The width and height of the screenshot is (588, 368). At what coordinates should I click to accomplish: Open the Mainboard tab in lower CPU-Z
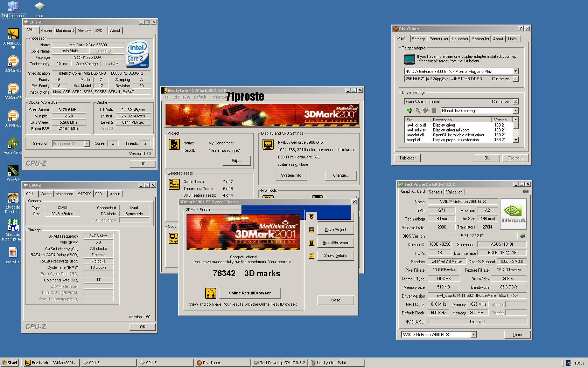tap(64, 194)
